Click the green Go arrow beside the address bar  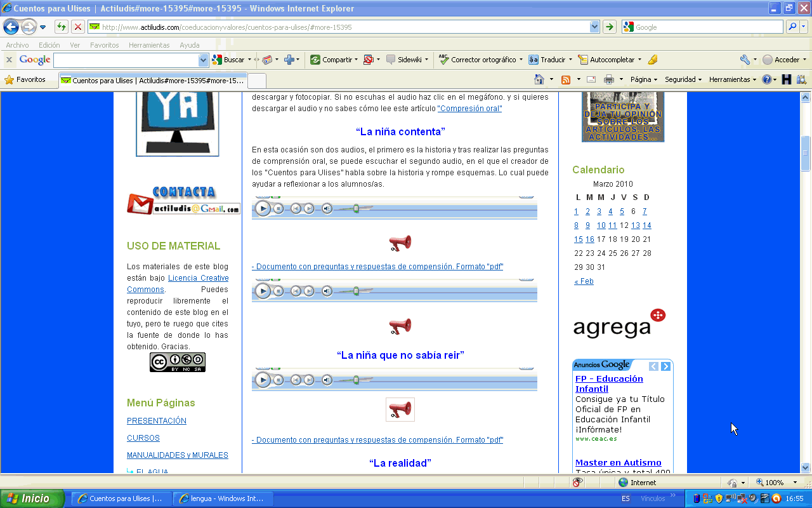coord(609,27)
